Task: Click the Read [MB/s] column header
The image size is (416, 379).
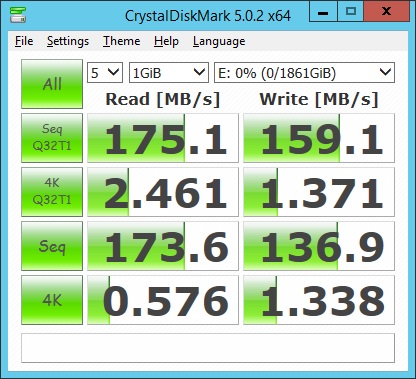Action: pos(163,99)
